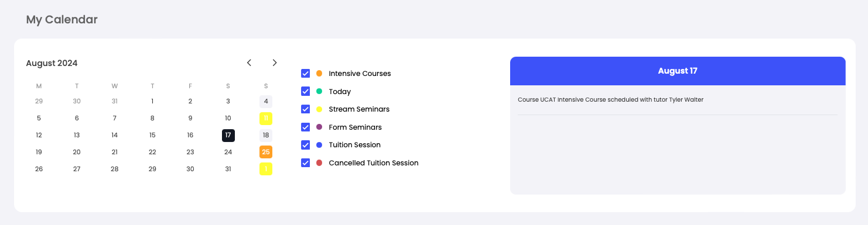Choose date 18 in the calendar
This screenshot has width=868, height=225.
pos(266,135)
